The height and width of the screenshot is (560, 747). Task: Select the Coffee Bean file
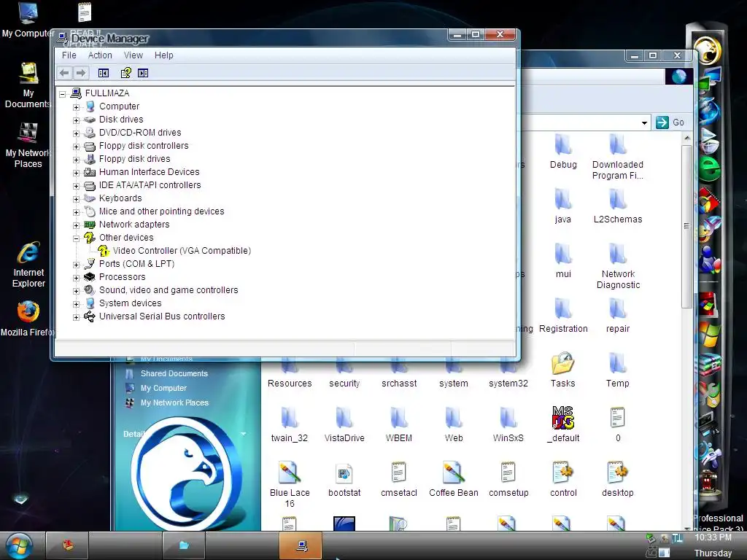(454, 480)
